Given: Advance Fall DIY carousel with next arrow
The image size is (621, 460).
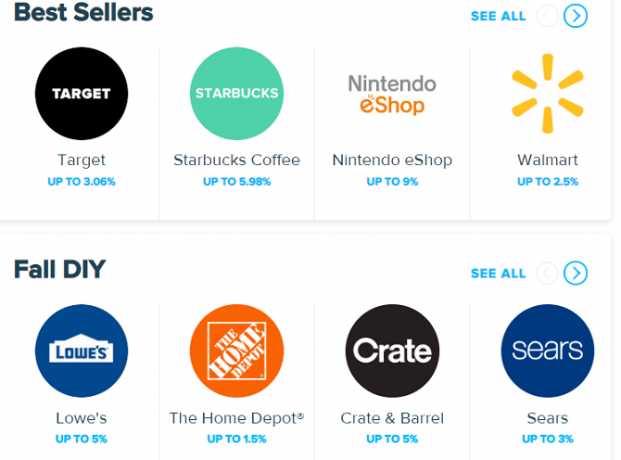Looking at the screenshot, I should (x=575, y=273).
